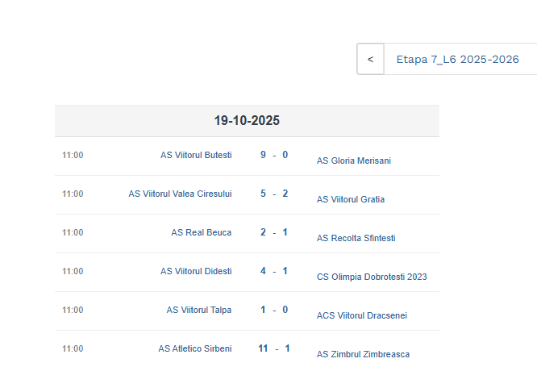537x392 pixels.
Task: Open AS Viitorul Didesti team link
Action: coord(196,271)
